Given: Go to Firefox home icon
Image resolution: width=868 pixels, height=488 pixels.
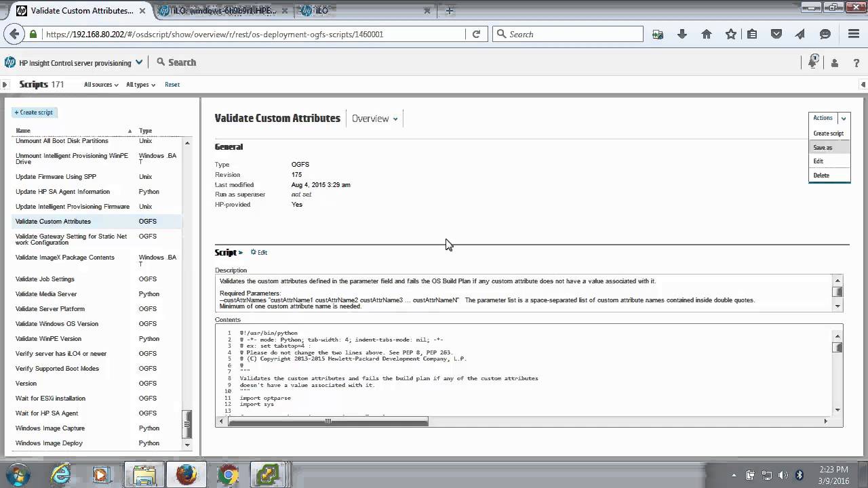Looking at the screenshot, I should (x=707, y=34).
